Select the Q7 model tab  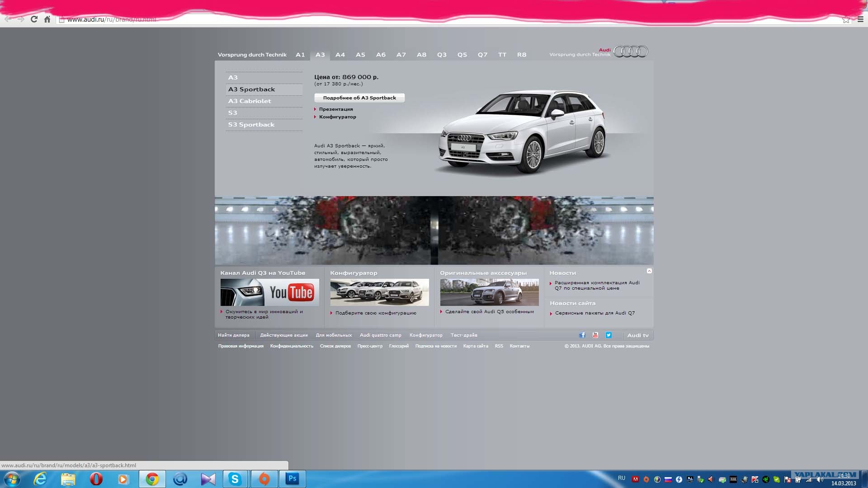tap(482, 55)
